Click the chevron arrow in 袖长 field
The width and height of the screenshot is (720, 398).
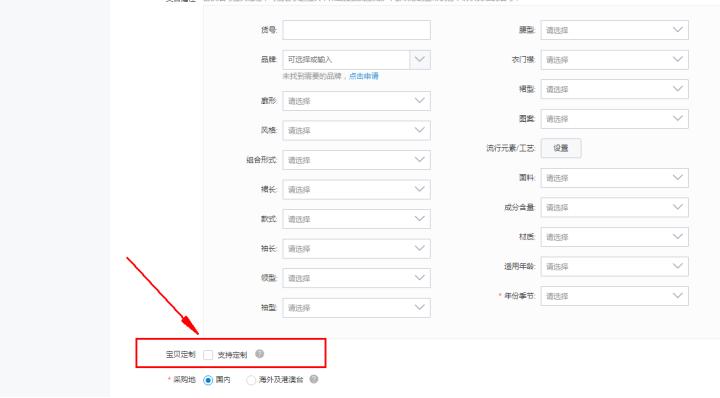[419, 248]
